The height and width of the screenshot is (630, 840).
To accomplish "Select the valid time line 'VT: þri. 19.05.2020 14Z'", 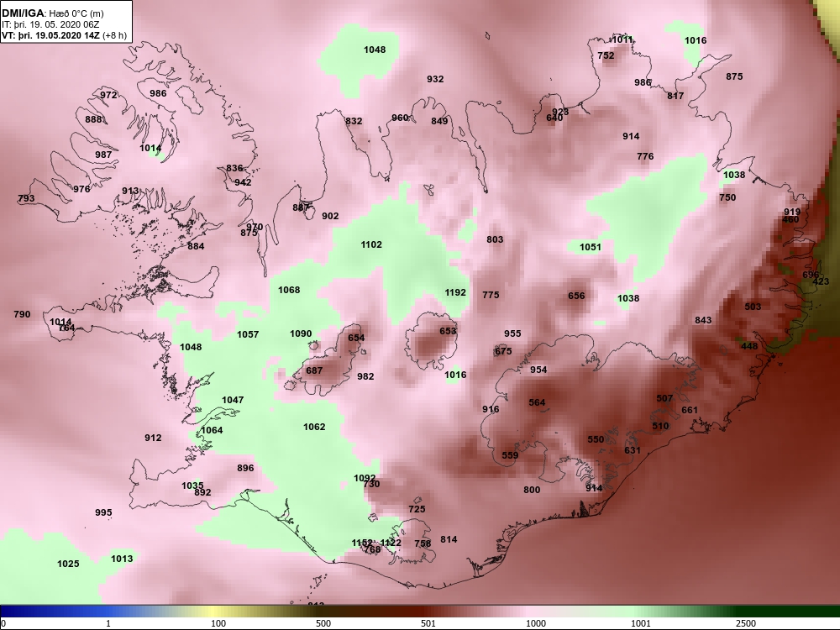I will (x=51, y=35).
